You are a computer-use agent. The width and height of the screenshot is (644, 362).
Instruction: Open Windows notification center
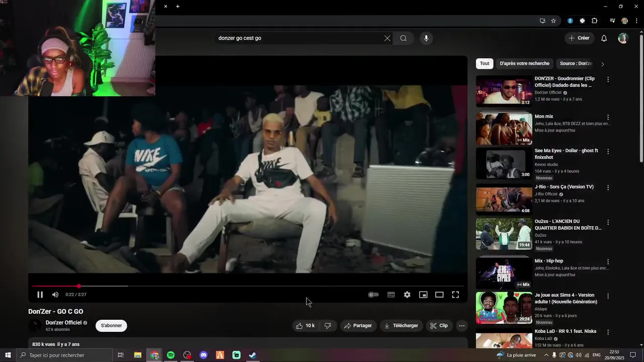pyautogui.click(x=633, y=355)
